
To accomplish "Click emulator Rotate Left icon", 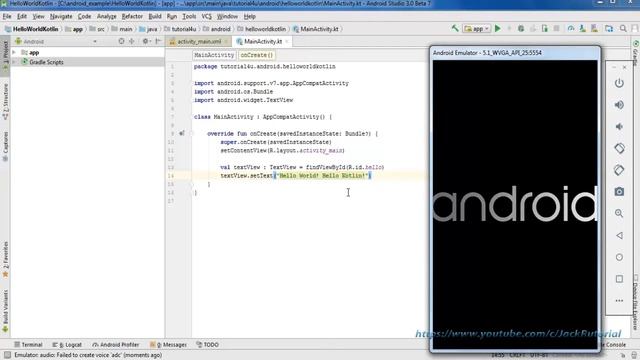I will click(619, 148).
